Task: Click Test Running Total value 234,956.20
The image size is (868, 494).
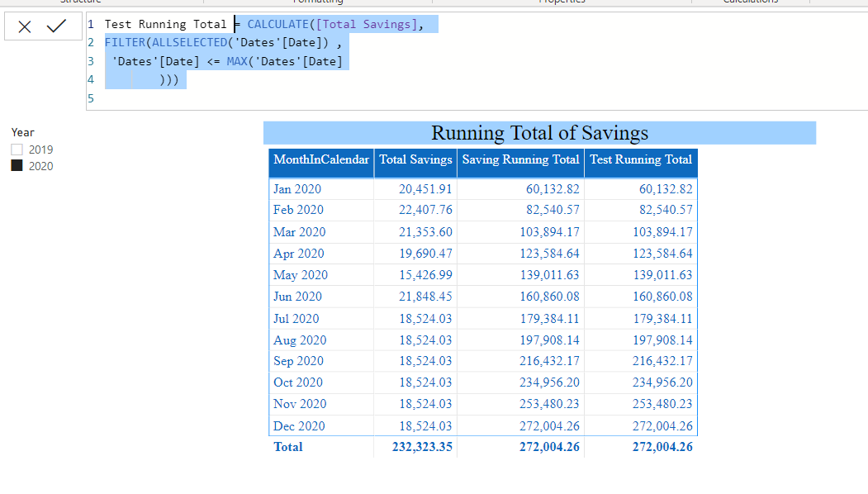Action: (x=662, y=382)
